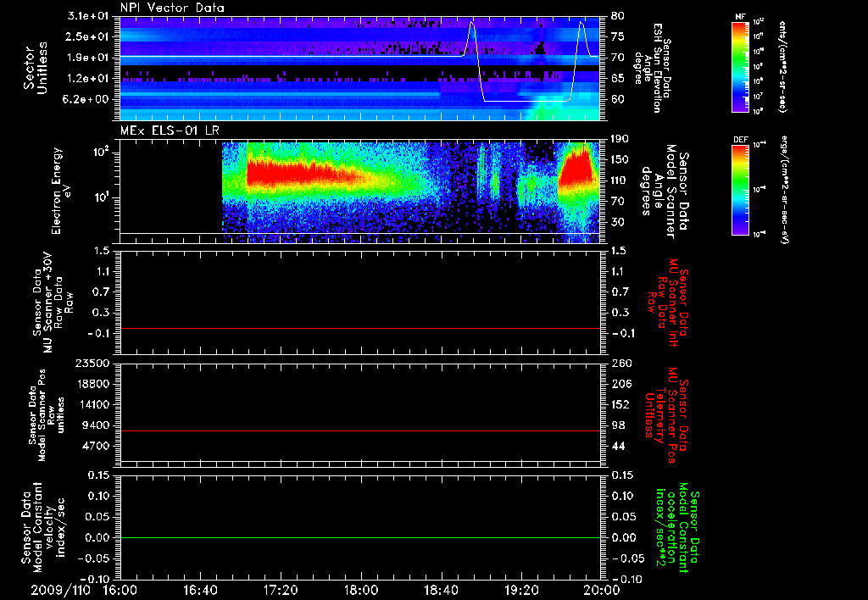Image resolution: width=868 pixels, height=600 pixels.
Task: Click the "60" sun elevation tick
Action: click(617, 99)
